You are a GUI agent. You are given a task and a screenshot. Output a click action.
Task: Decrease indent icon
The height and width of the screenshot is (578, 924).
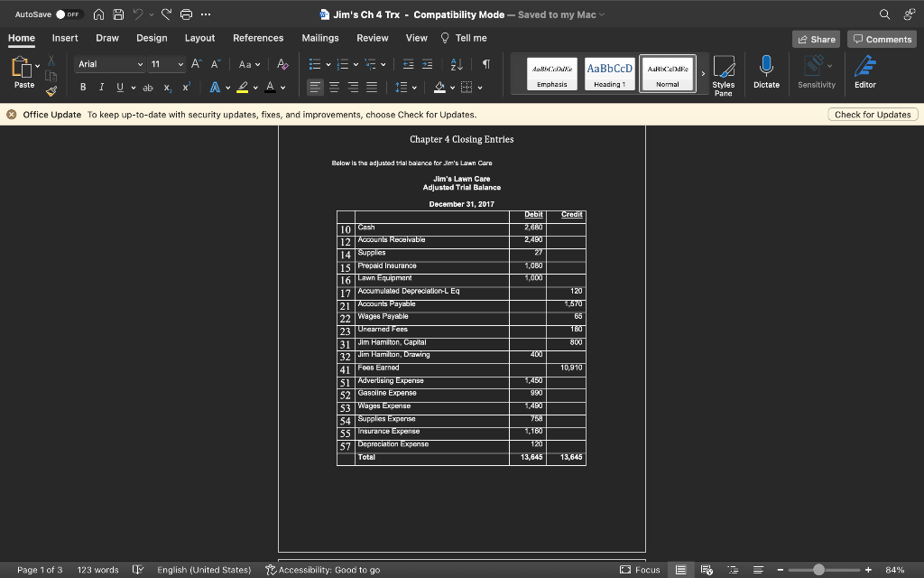click(x=408, y=64)
